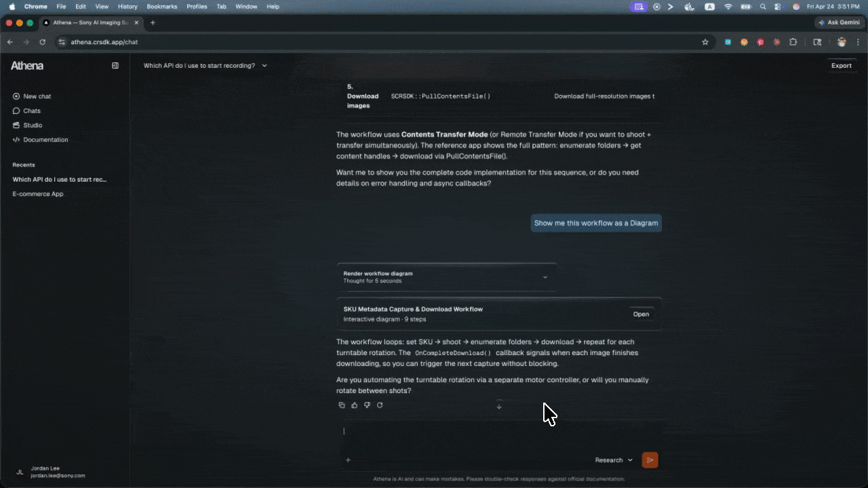View site information icon in address bar

click(62, 42)
